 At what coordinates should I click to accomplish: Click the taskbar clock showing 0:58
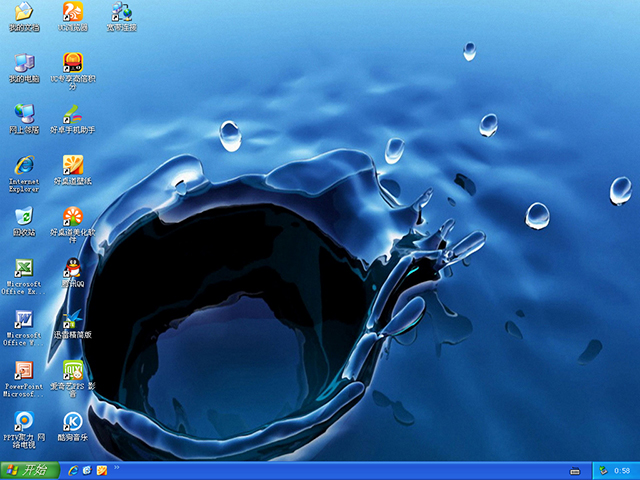click(621, 470)
